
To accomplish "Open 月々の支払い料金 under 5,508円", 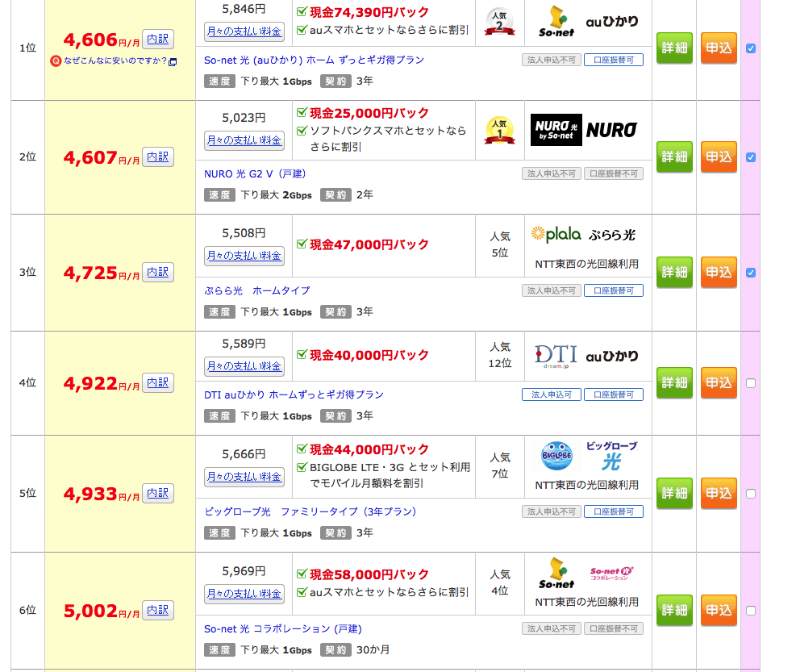I will (244, 256).
